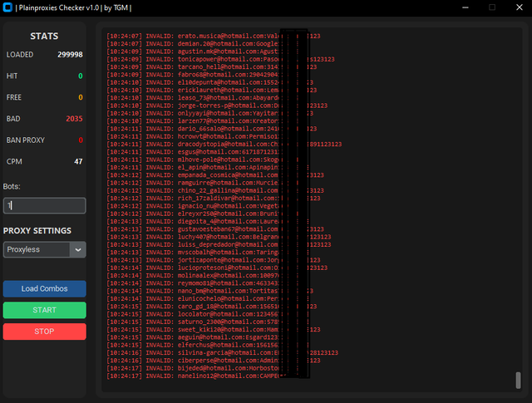Screen dimensions: 532x403
Task: Focus the Bots number input field
Action: (x=45, y=205)
